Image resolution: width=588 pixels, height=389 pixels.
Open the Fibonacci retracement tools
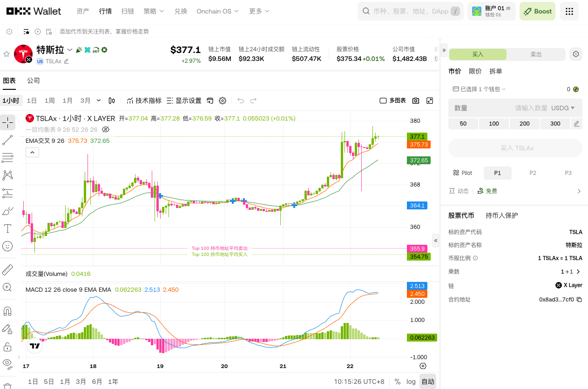pos(7,158)
